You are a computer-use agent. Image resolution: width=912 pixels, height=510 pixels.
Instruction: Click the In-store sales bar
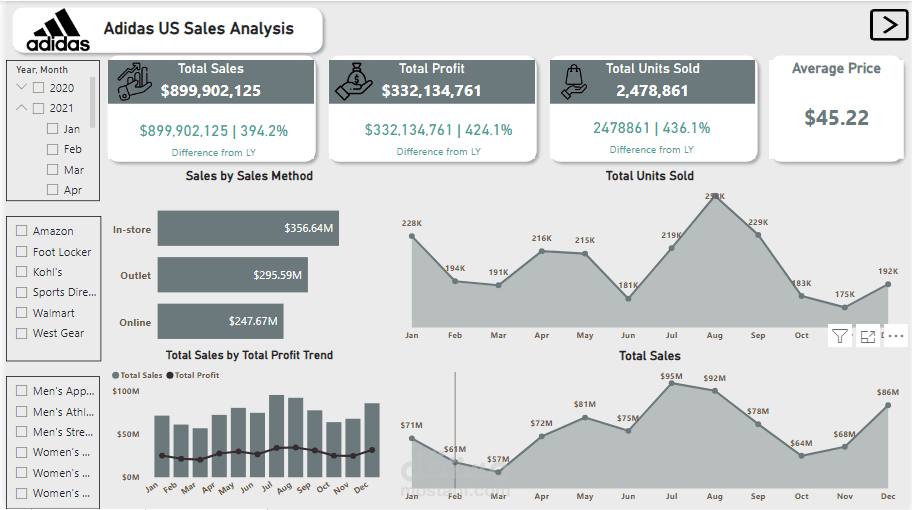pyautogui.click(x=248, y=228)
